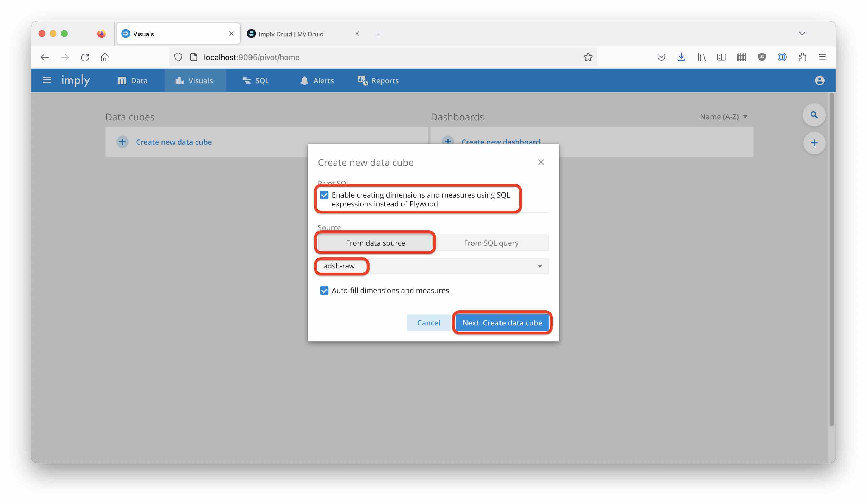Open search using the magnifier icon

pyautogui.click(x=814, y=115)
